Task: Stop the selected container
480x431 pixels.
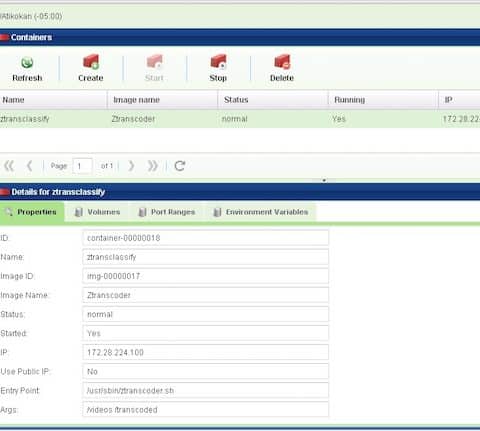Action: tap(218, 69)
